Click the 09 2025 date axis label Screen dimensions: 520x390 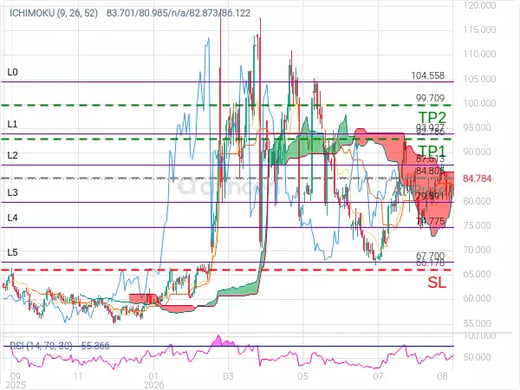point(16,381)
